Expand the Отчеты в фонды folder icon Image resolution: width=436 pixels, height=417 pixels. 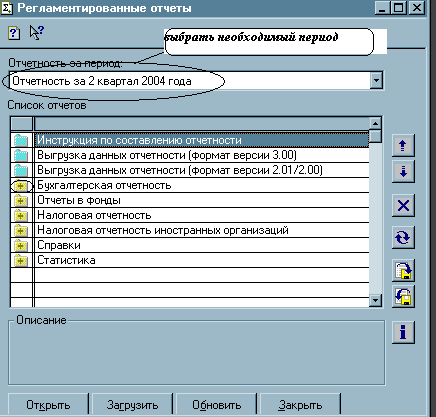tap(21, 200)
